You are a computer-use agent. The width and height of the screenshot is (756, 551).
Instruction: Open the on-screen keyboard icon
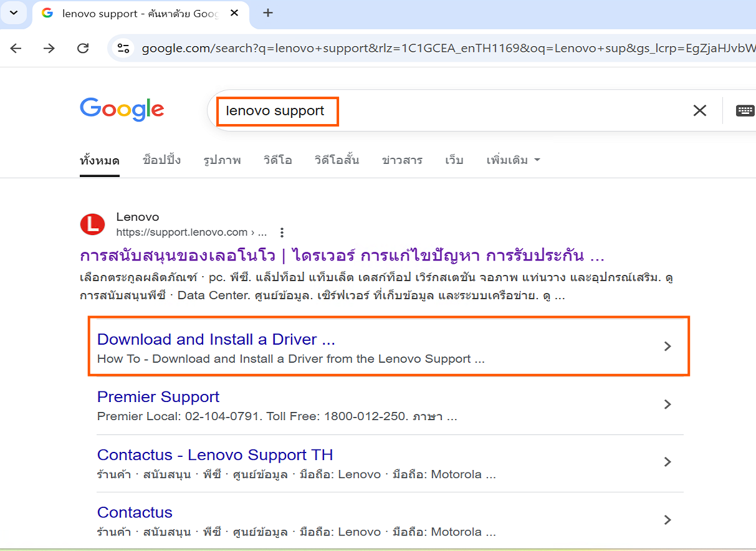point(745,110)
